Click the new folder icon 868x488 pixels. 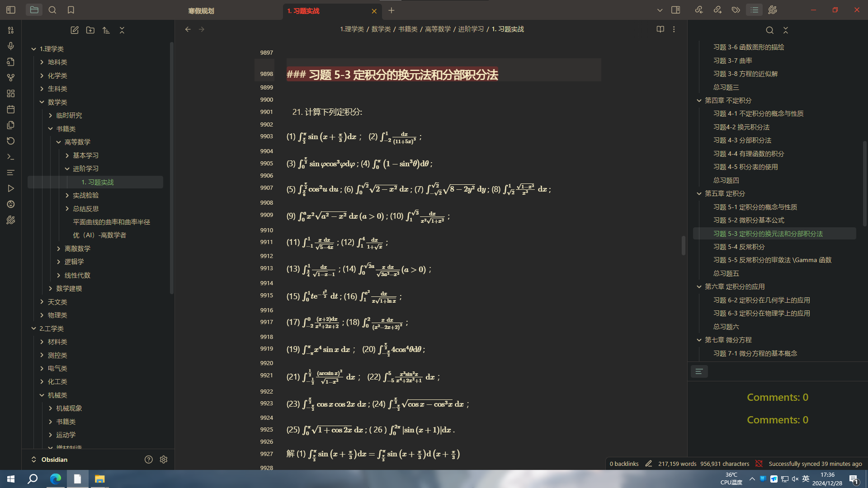tap(90, 30)
